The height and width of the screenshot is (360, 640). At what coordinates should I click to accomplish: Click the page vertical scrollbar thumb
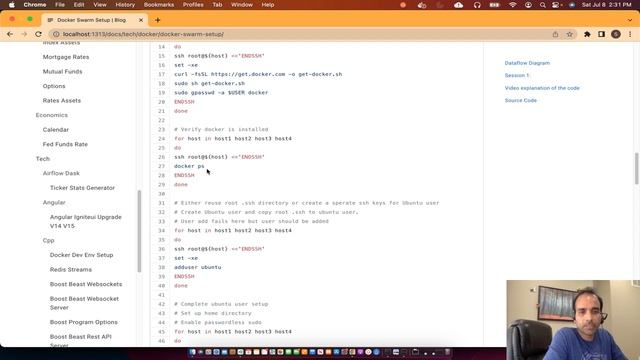click(x=636, y=168)
